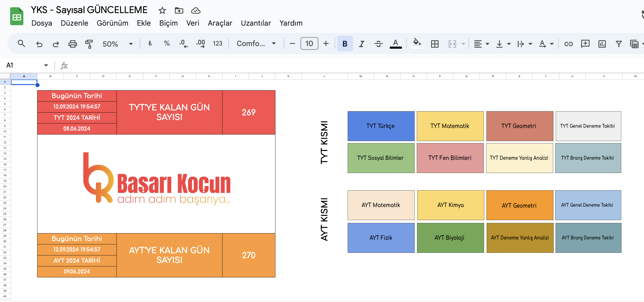Open the Dosya menu
Screen dimensions: 644x302
(x=42, y=23)
